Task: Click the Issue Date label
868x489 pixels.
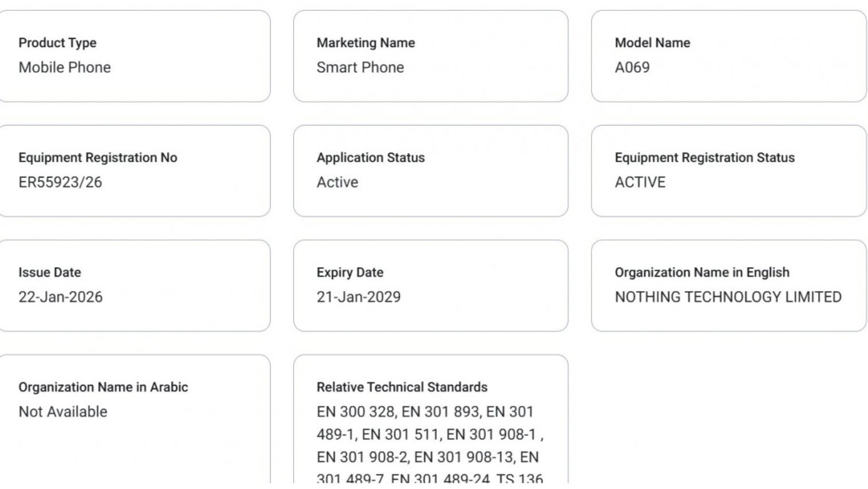Action: click(x=49, y=272)
